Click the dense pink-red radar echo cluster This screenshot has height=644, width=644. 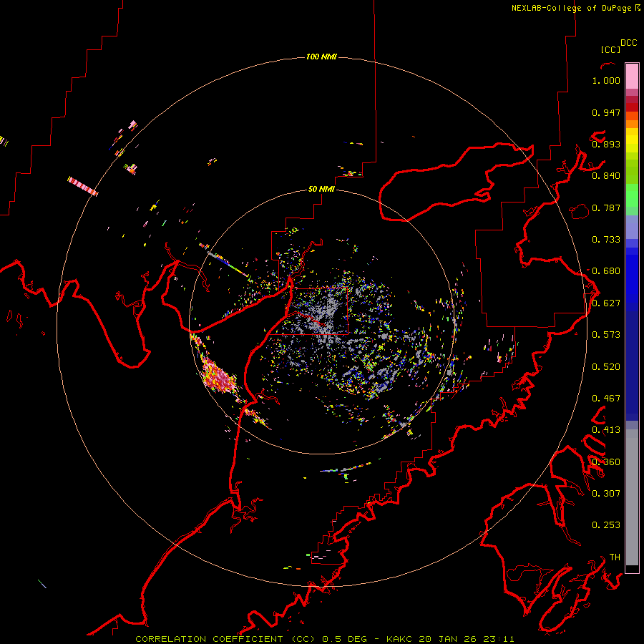point(218,375)
